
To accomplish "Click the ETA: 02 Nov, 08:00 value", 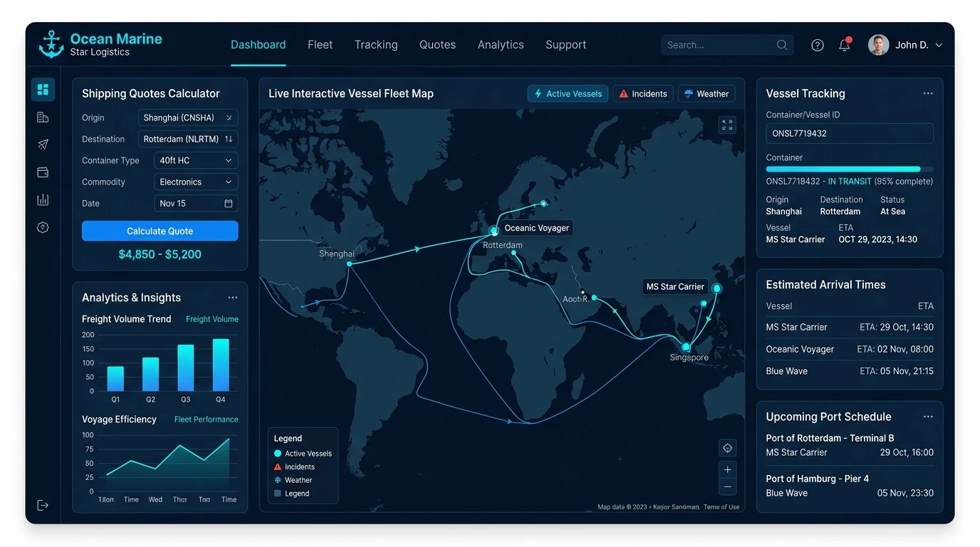I will tap(895, 349).
